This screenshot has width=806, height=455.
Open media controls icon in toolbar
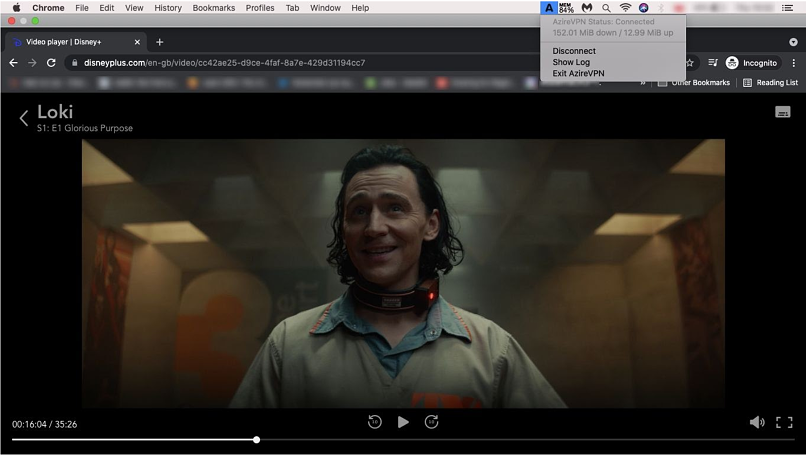(712, 63)
